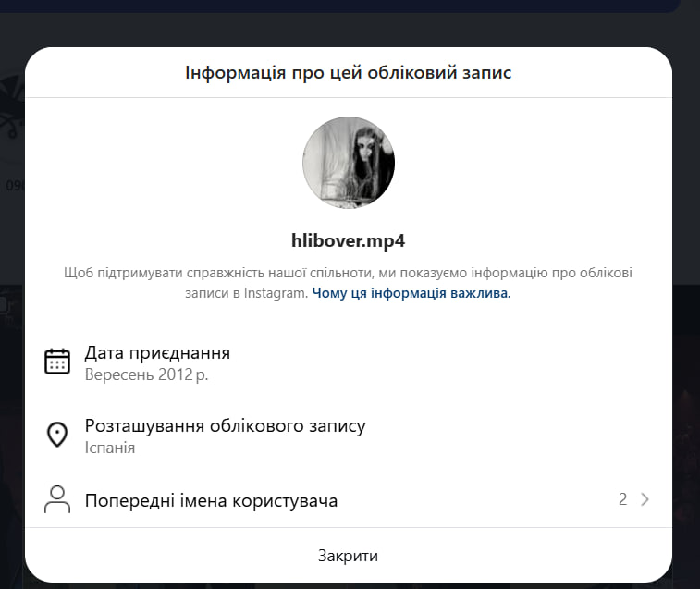
Task: Click the calendar icon beside join date
Action: pos(57,361)
